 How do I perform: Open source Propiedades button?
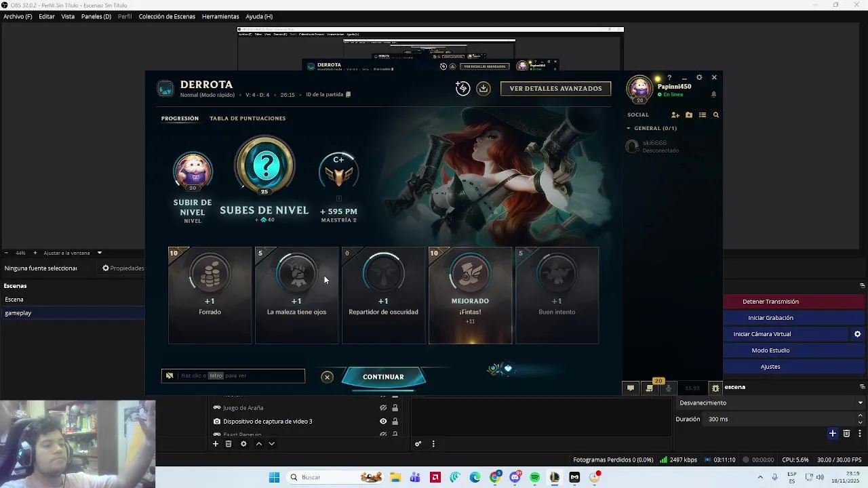[123, 268]
